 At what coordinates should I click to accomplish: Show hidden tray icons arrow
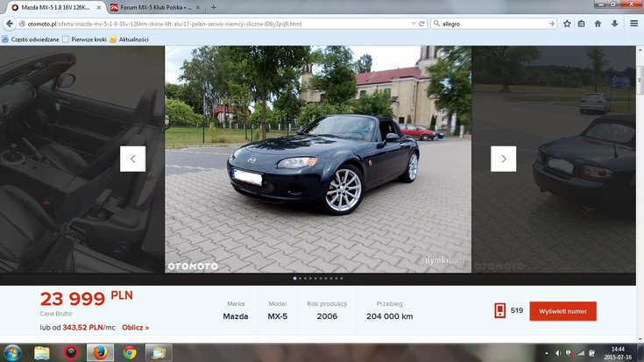546,353
